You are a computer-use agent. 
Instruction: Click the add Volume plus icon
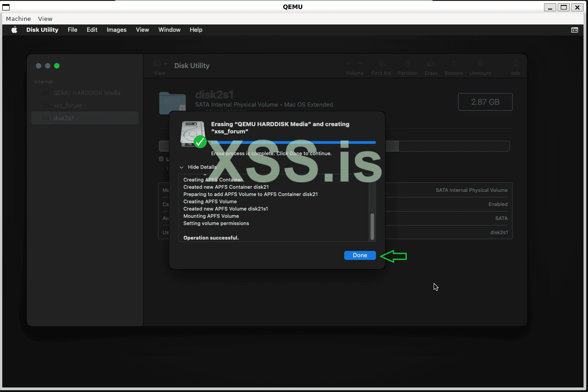click(x=349, y=64)
